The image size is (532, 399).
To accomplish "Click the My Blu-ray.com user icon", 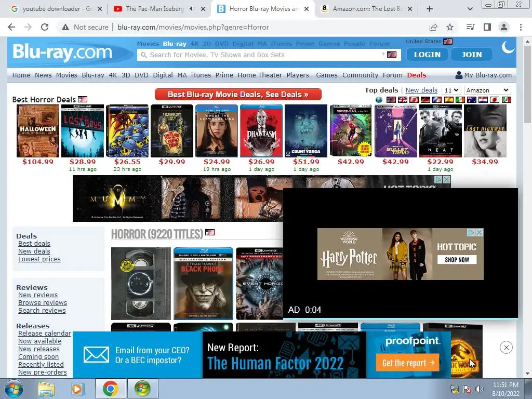I will (x=459, y=75).
